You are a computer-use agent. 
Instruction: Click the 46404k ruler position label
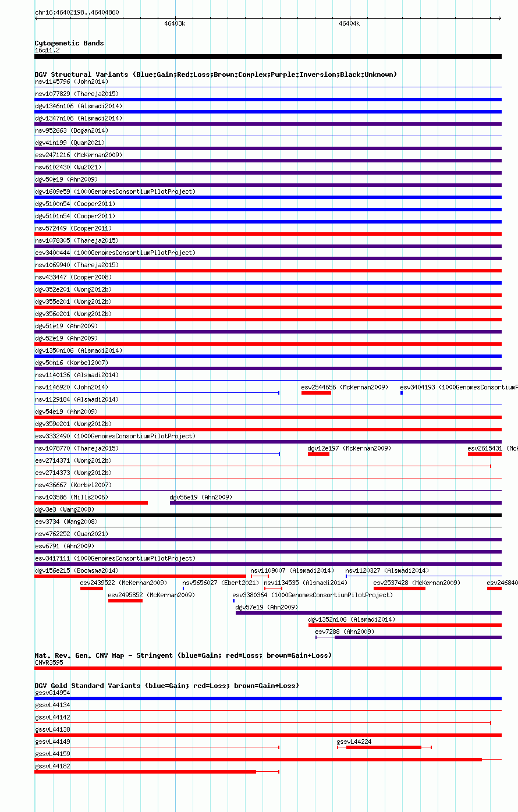[x=349, y=24]
